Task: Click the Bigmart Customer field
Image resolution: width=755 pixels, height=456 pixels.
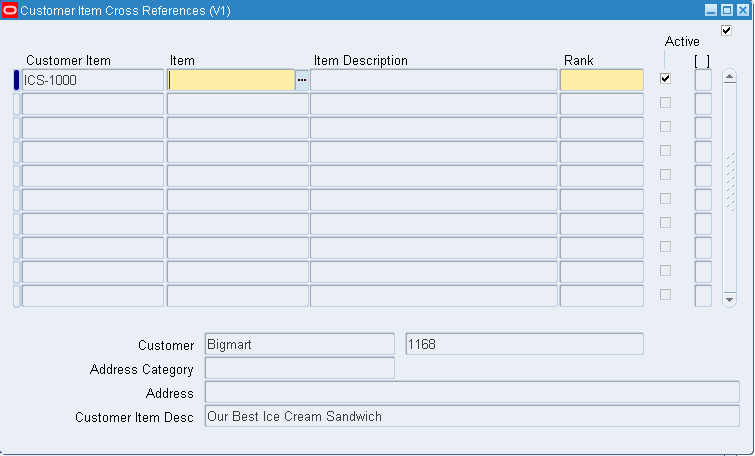Action: click(299, 344)
